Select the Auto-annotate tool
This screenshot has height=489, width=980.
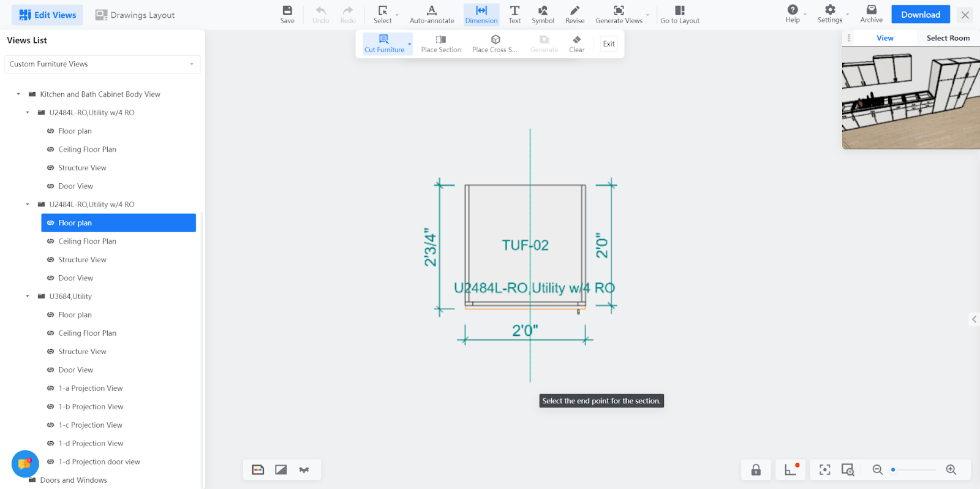tap(432, 14)
